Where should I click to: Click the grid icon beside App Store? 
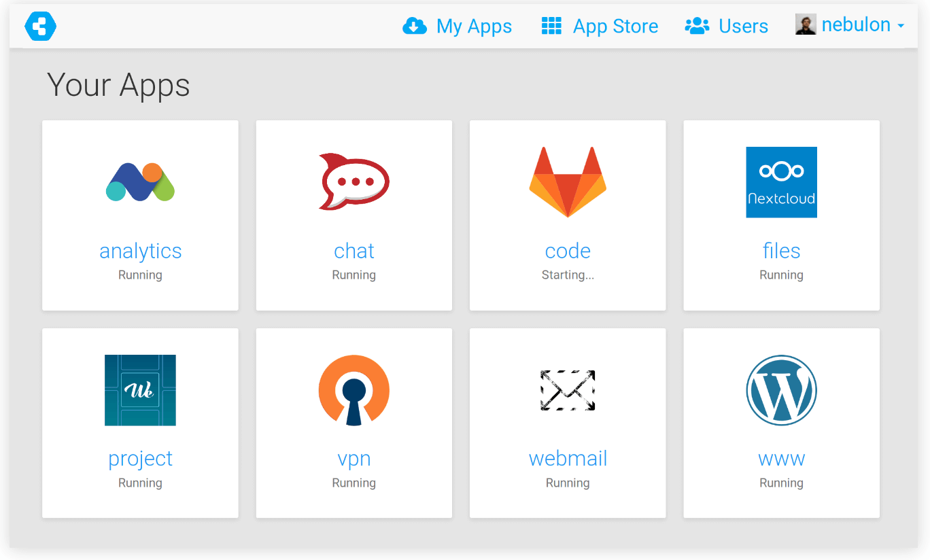pyautogui.click(x=551, y=26)
